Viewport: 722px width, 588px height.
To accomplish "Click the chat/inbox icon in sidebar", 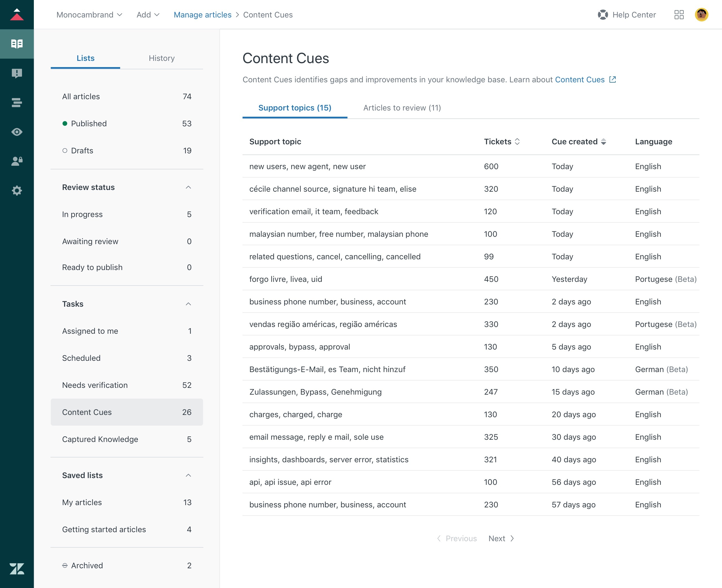I will click(x=17, y=73).
